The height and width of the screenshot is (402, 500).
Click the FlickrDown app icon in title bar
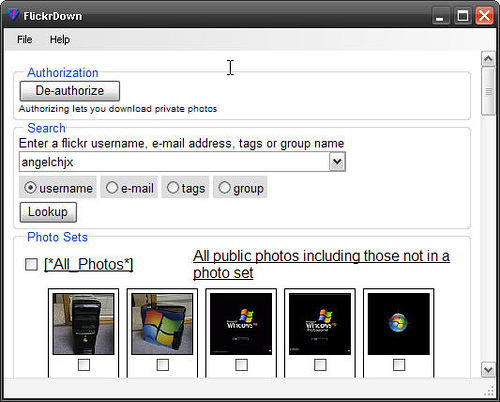coord(13,15)
